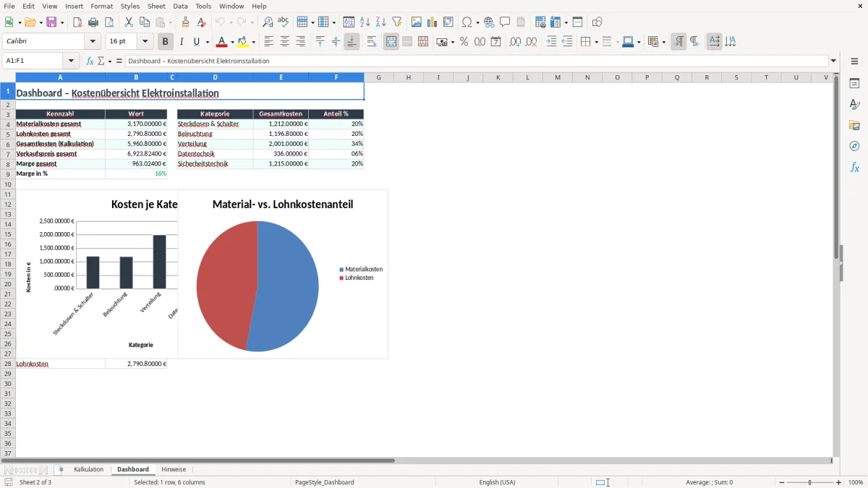
Task: Open the File menu
Action: (9, 6)
